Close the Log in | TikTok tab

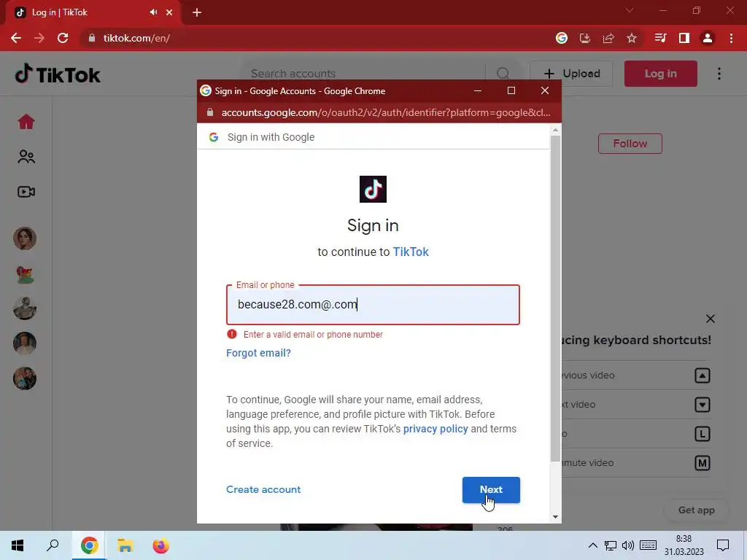(169, 12)
